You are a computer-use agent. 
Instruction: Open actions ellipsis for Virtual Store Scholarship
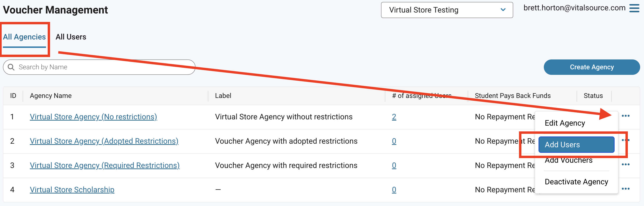[625, 189]
